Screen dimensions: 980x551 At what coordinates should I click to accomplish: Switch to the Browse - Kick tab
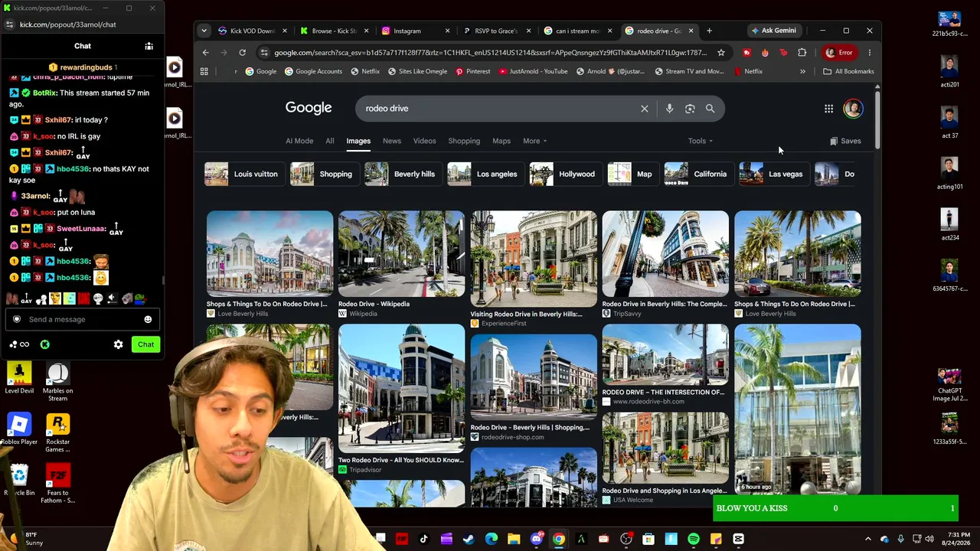(334, 31)
